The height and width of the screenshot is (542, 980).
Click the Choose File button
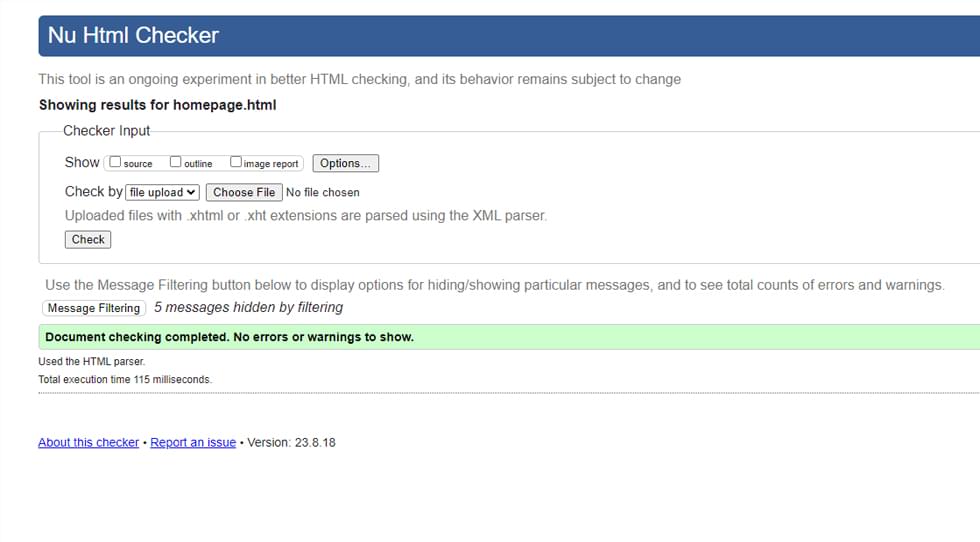coord(244,193)
